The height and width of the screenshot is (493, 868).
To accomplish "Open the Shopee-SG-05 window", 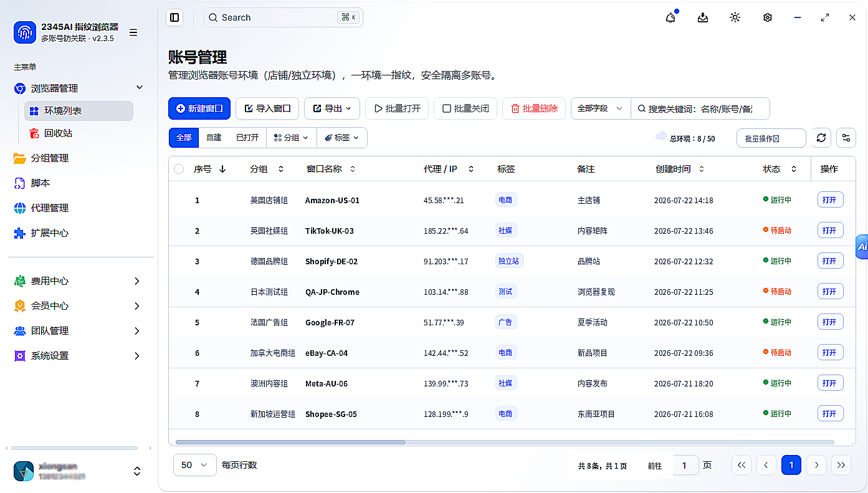I will pos(830,413).
